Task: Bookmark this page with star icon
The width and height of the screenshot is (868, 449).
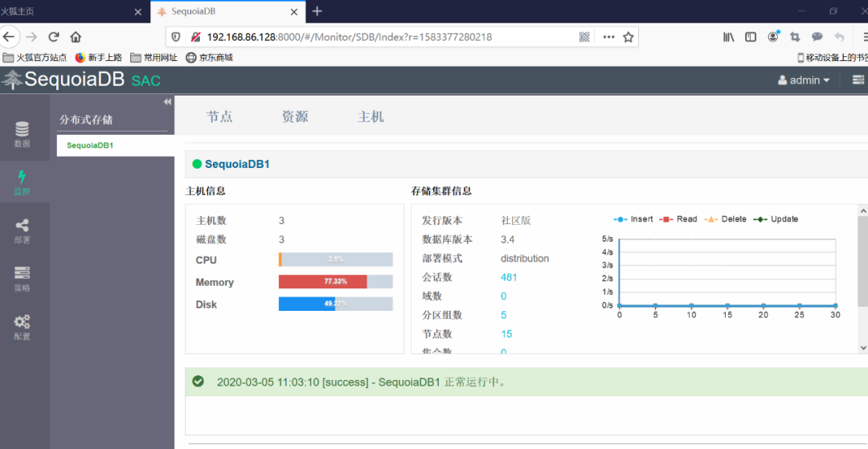Action: coord(628,37)
